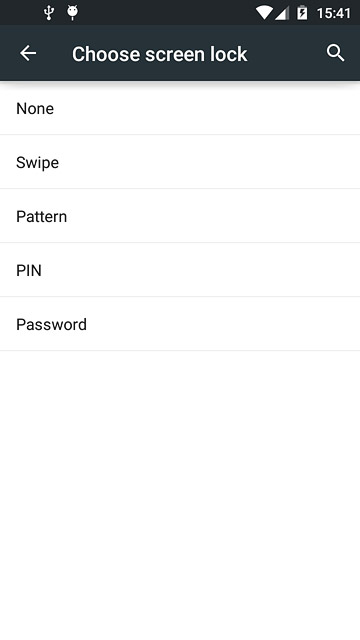
Task: Tap the Choose screen lock title
Action: [160, 54]
